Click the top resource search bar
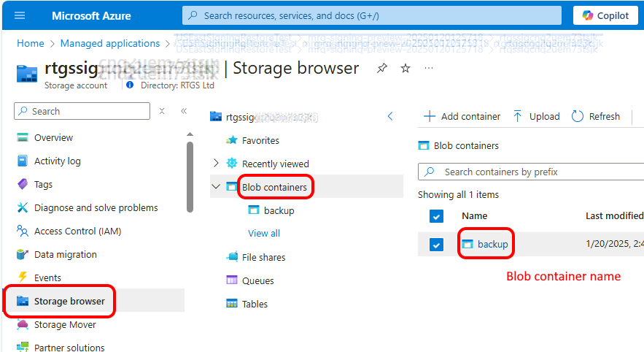 [x=372, y=15]
